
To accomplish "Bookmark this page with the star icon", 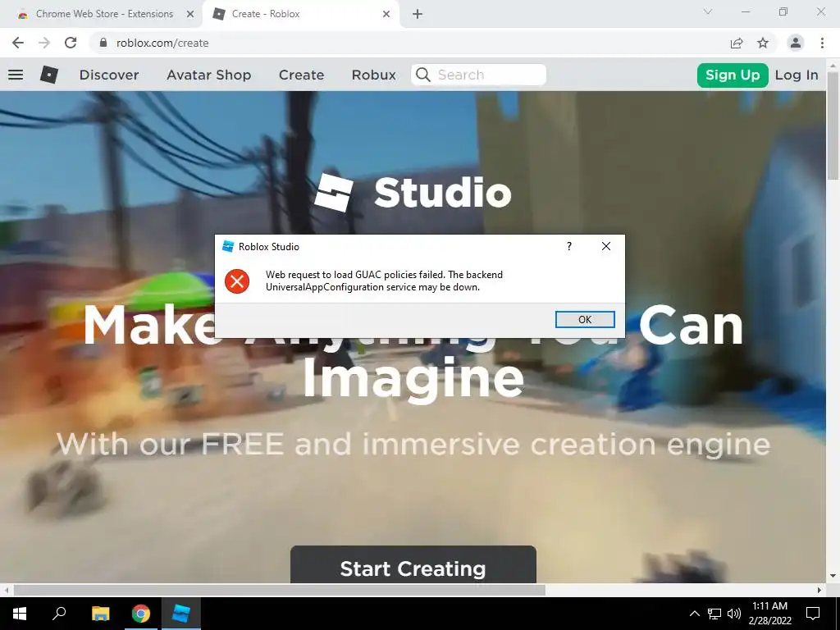I will pyautogui.click(x=763, y=43).
